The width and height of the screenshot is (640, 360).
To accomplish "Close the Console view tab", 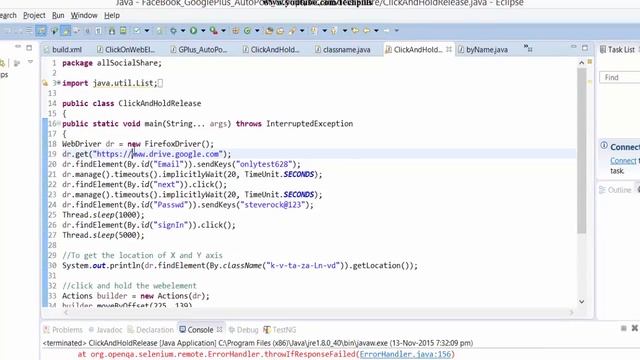I will point(220,329).
